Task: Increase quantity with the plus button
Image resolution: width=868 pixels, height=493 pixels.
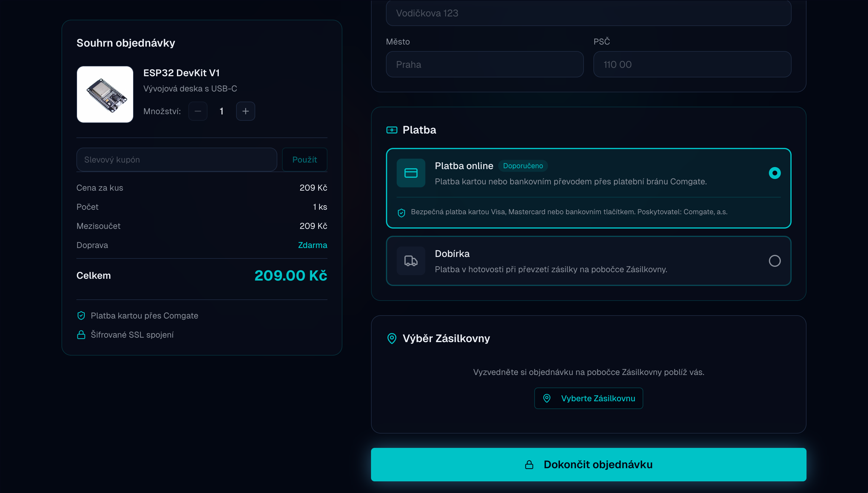Action: pyautogui.click(x=246, y=111)
